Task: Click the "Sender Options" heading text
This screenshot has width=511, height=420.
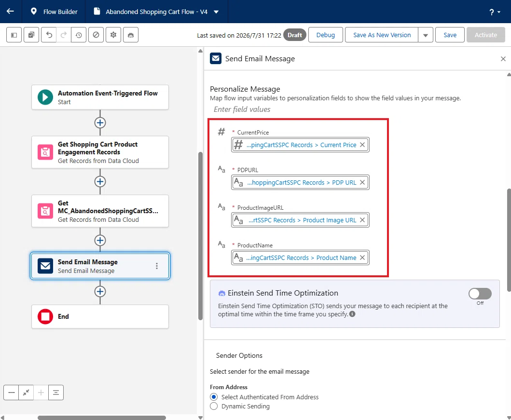Action: (239, 355)
